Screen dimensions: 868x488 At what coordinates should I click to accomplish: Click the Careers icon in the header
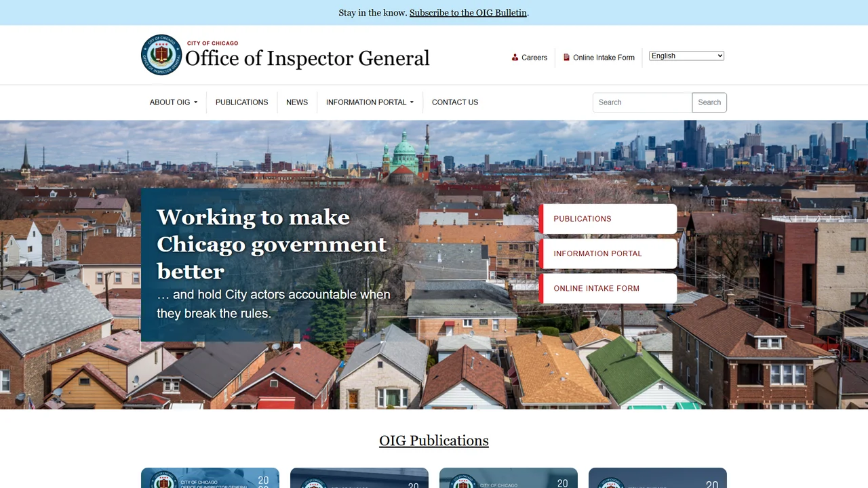[515, 58]
